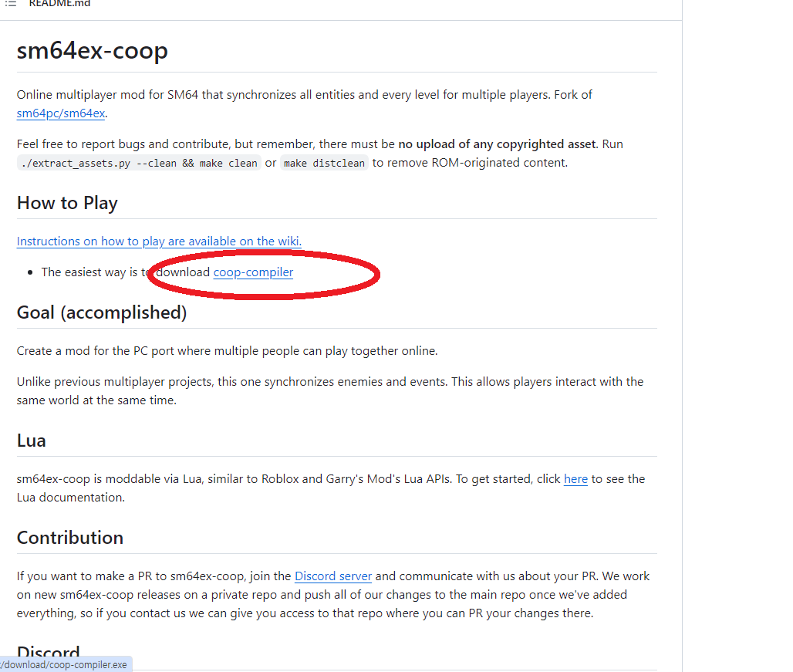
Task: Click the How to Play heading
Action: pos(67,203)
